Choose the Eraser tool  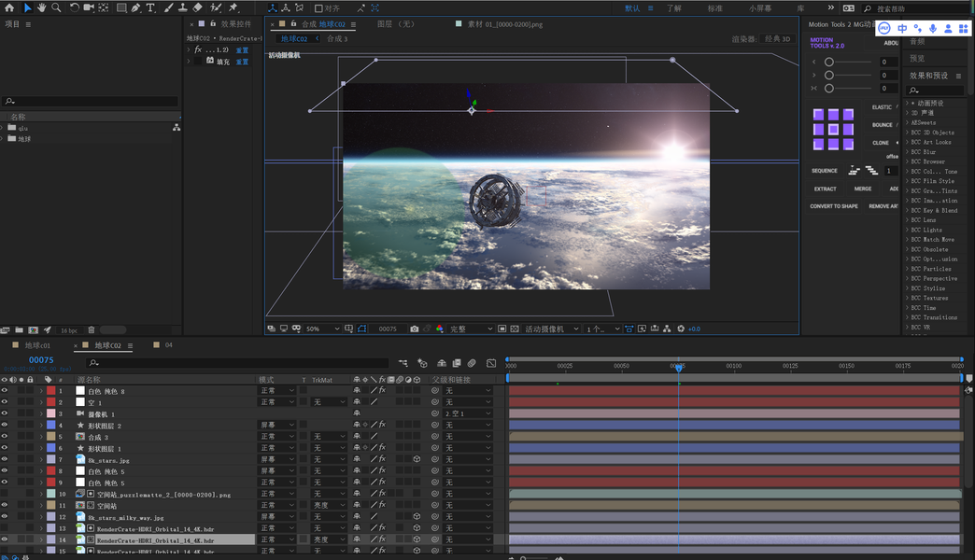coord(197,7)
